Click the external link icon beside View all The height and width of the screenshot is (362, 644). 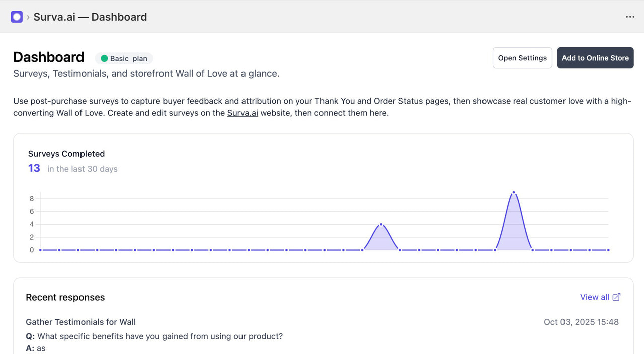616,297
